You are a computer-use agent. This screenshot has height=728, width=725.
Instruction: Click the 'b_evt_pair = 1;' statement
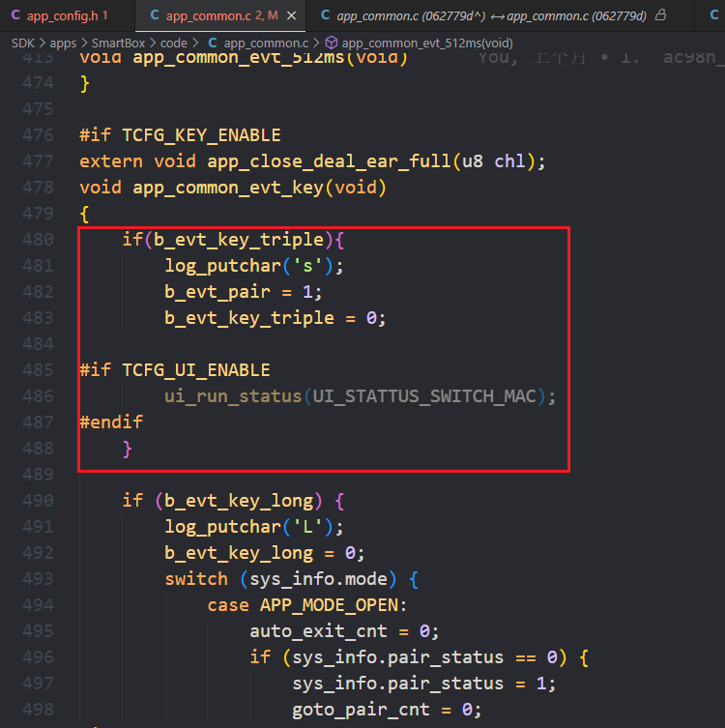pos(244,292)
